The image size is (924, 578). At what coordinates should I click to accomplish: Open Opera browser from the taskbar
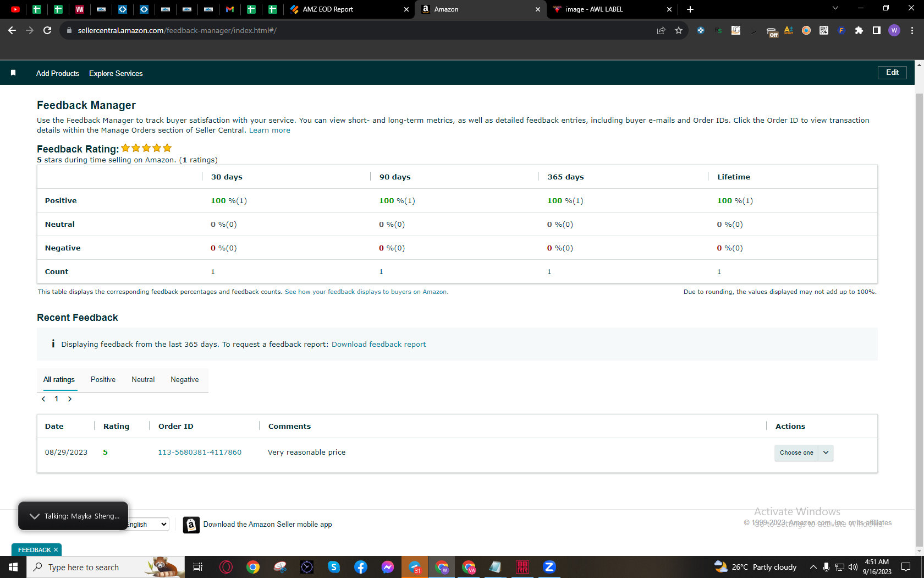[x=226, y=567]
